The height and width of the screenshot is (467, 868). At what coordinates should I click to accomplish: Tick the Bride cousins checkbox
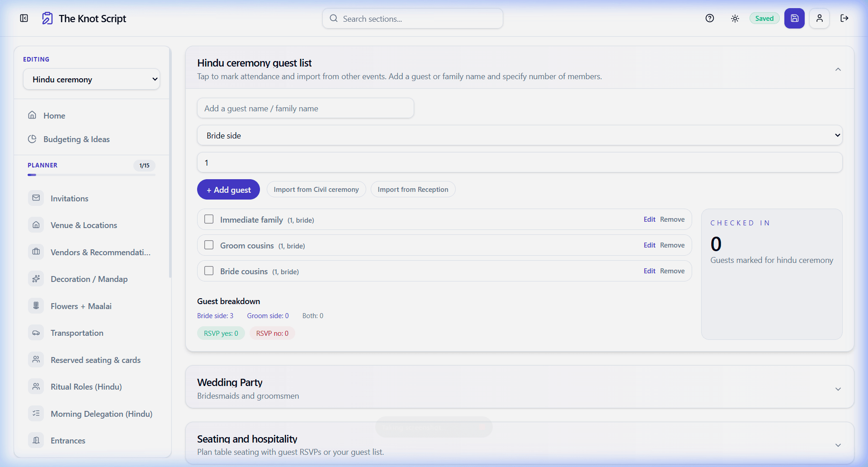[209, 271]
